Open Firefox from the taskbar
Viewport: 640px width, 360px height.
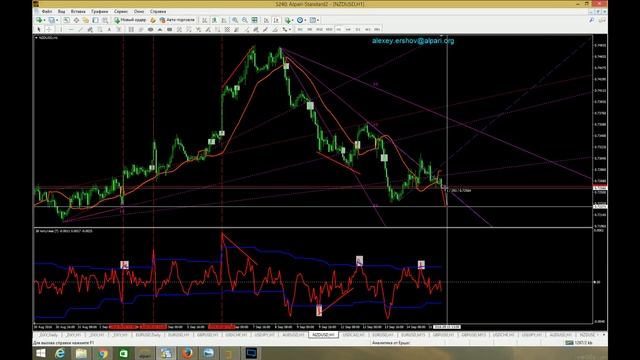(187, 353)
